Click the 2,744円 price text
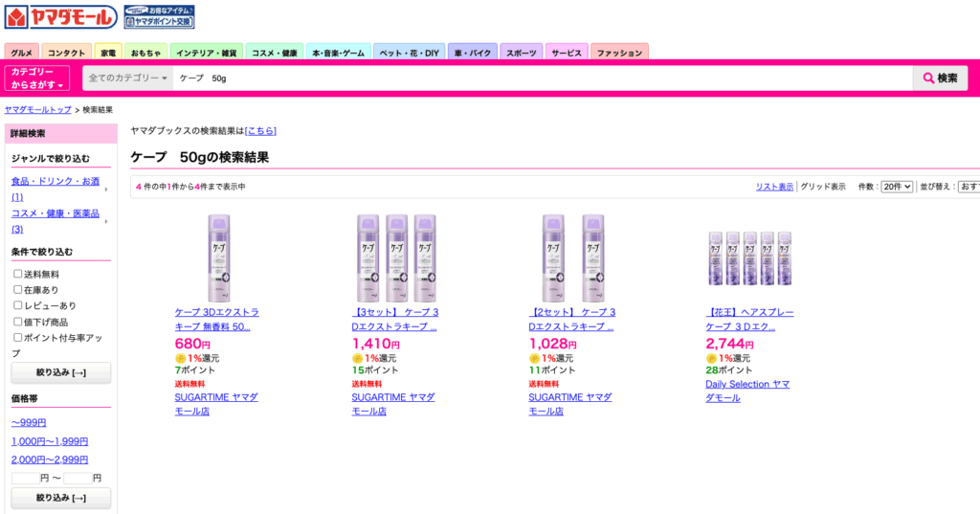Screen dimensions: 980x514 pos(729,344)
